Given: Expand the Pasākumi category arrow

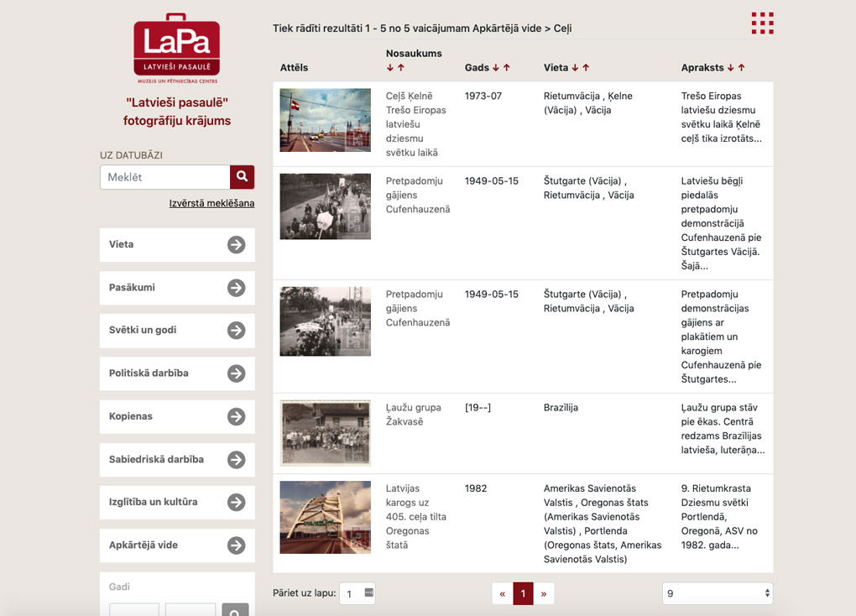Looking at the screenshot, I should [x=237, y=288].
